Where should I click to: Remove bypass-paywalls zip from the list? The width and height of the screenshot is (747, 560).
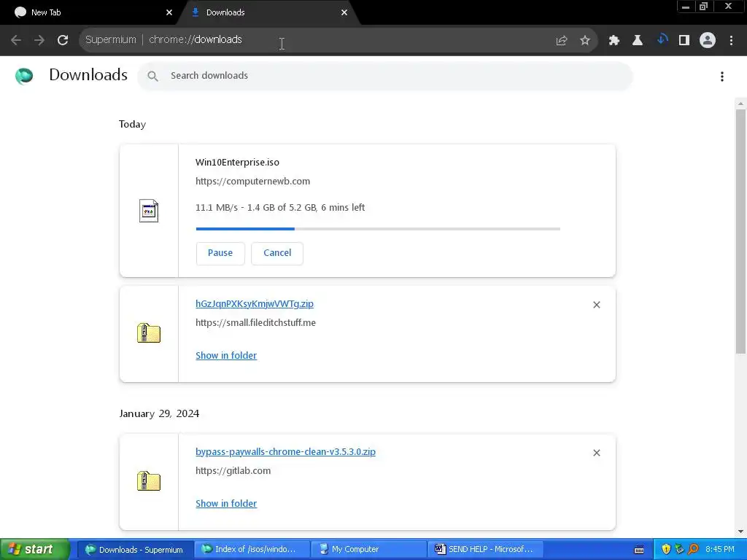(597, 453)
